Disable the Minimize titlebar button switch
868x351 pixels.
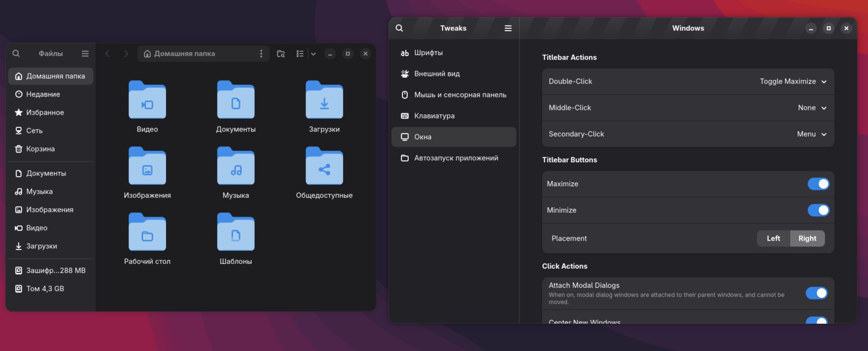pos(818,210)
